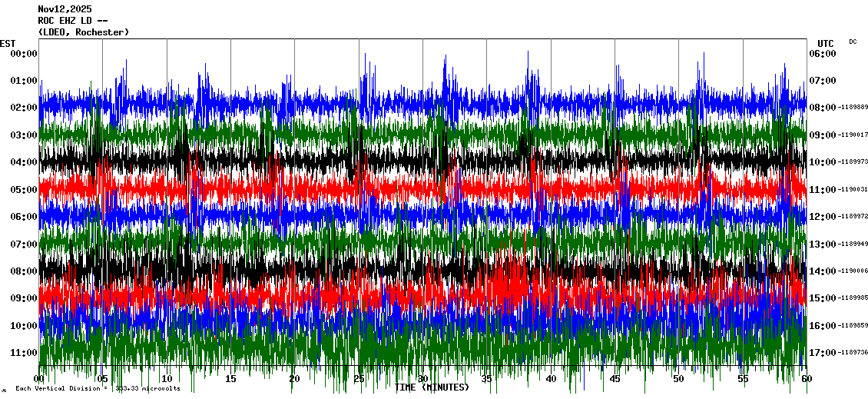Select the 00:00 EST row label
Screen dimensions: 868x399
[24, 54]
